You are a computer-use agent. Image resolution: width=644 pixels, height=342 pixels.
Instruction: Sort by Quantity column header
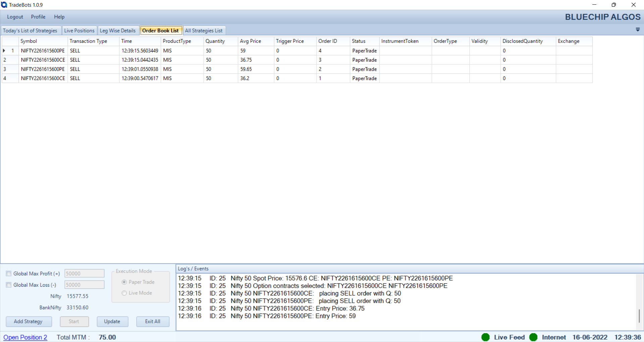(221, 41)
